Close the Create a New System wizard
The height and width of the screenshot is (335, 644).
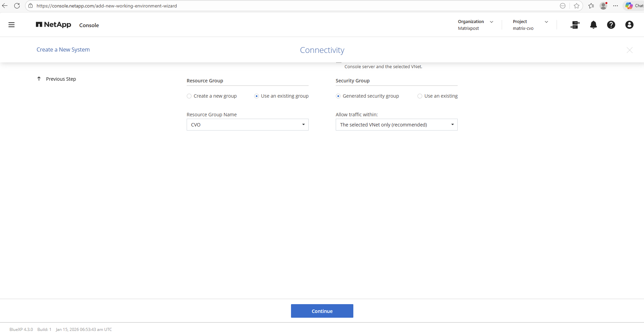[629, 50]
